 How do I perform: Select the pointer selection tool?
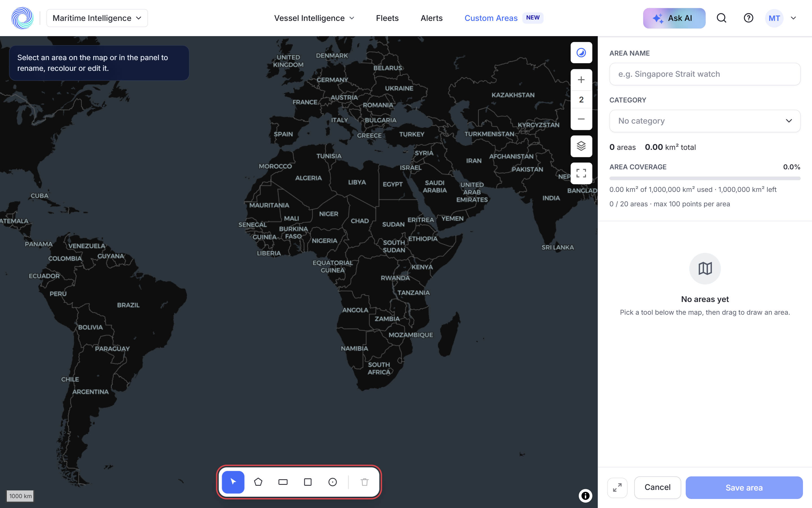pos(233,482)
